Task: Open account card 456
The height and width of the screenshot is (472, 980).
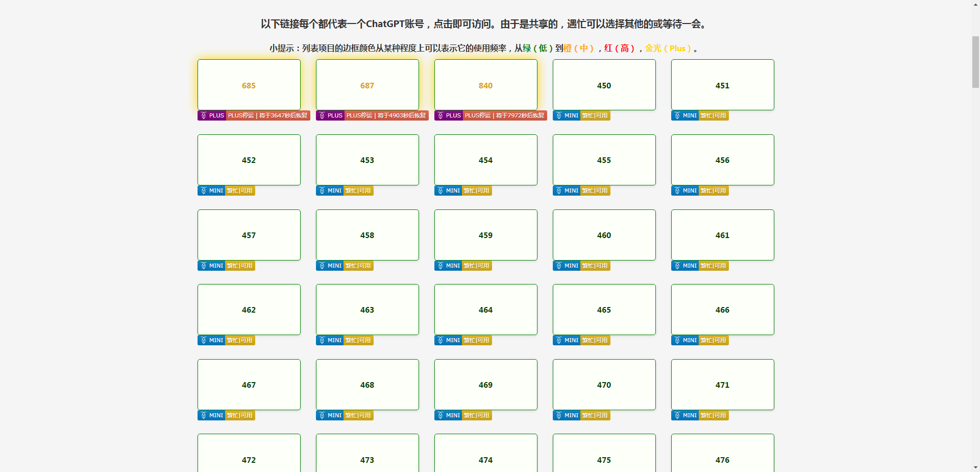Action: click(723, 160)
